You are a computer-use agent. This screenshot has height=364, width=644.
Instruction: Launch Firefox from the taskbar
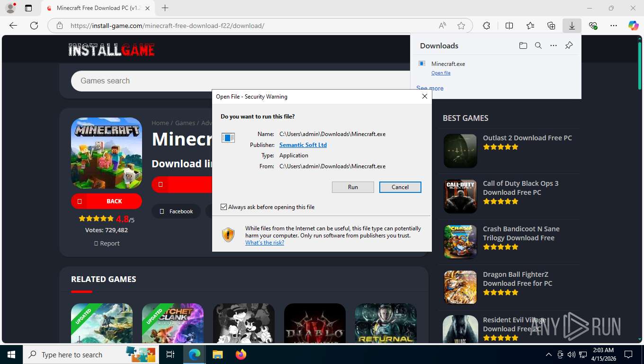coord(241,355)
